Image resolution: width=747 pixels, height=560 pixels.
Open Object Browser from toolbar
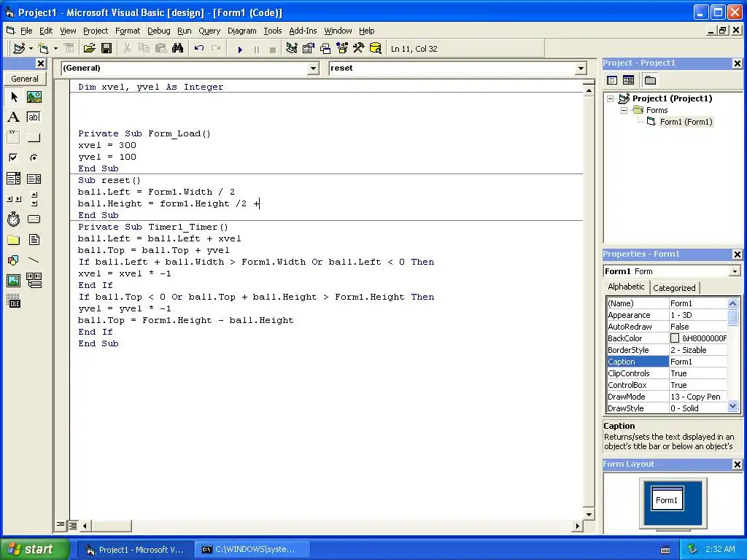pyautogui.click(x=342, y=48)
